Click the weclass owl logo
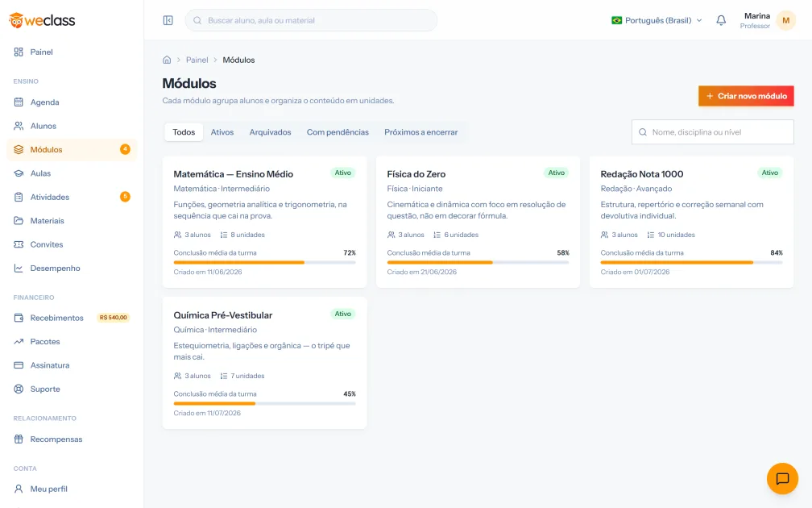 [x=42, y=20]
